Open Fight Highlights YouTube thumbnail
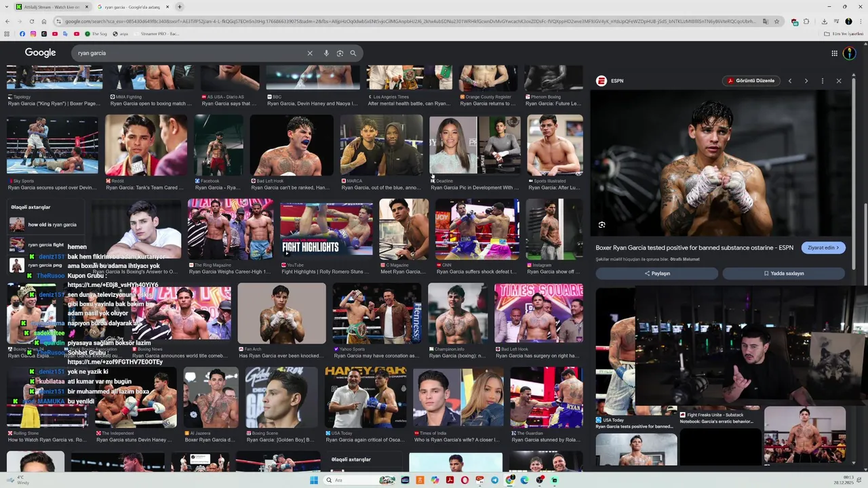This screenshot has width=868, height=488. click(x=326, y=230)
